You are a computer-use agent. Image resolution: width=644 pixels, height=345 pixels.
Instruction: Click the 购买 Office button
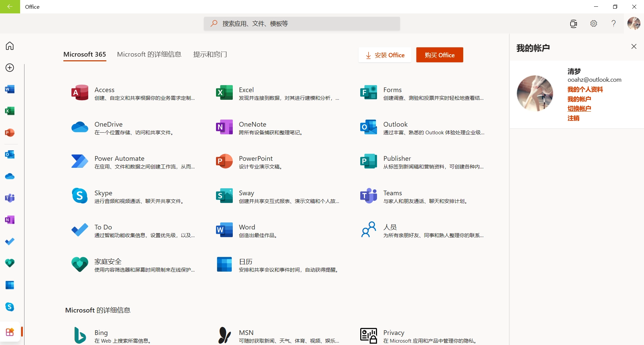[x=439, y=55]
